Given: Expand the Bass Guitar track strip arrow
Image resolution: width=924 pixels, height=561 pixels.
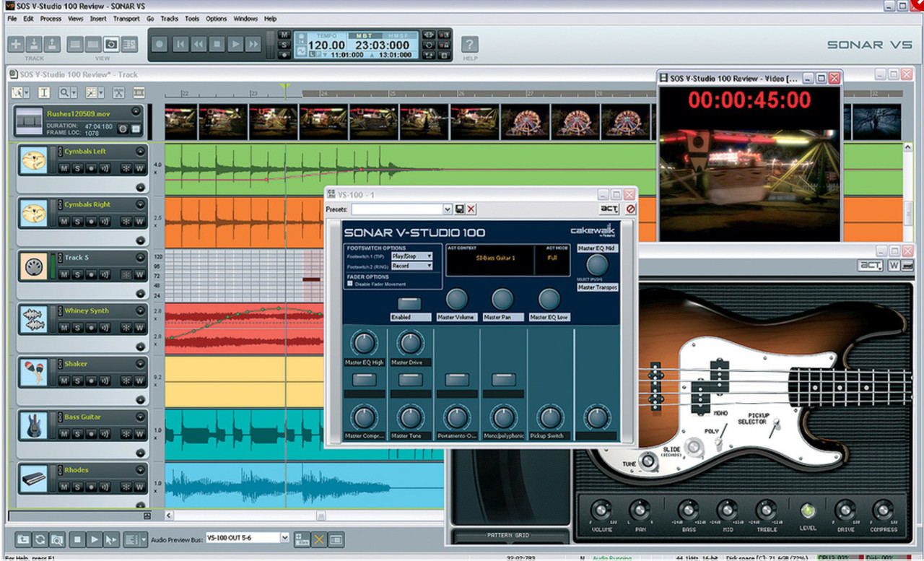Looking at the screenshot, I should tap(140, 417).
